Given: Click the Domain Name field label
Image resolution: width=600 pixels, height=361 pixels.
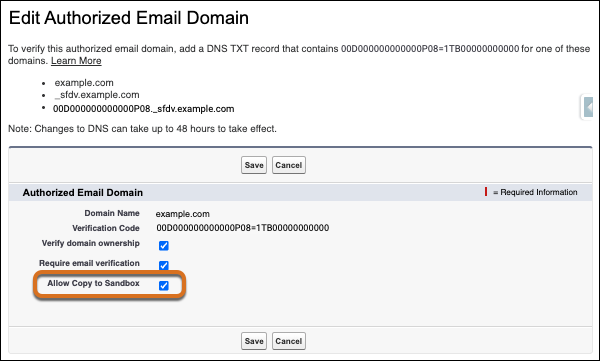Looking at the screenshot, I should pyautogui.click(x=112, y=213).
